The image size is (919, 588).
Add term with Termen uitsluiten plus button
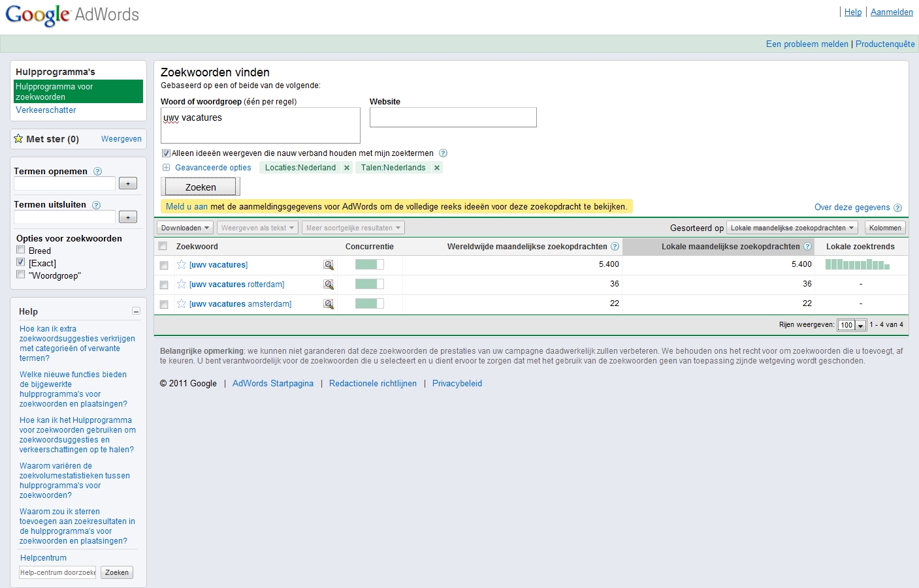click(x=128, y=217)
